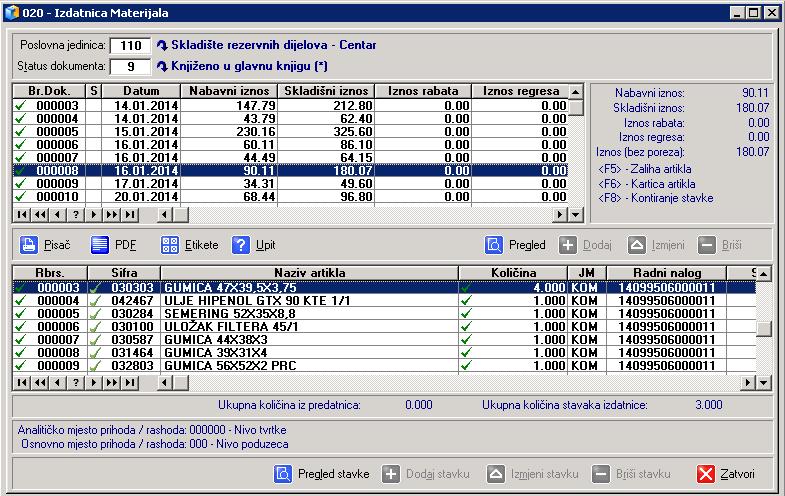Click <F5> - Zaliha artikla shortcut
The width and height of the screenshot is (785, 496).
click(x=644, y=169)
